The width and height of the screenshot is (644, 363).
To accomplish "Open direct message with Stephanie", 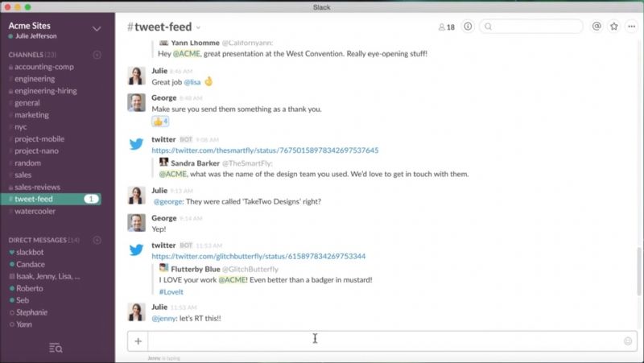I will [x=31, y=312].
